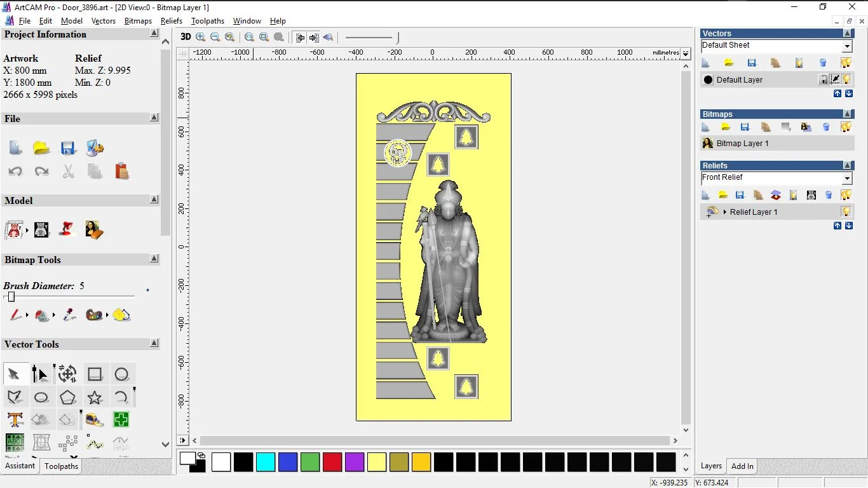The height and width of the screenshot is (488, 868).
Task: Toggle visibility of Relief Layer 1
Action: (x=846, y=212)
